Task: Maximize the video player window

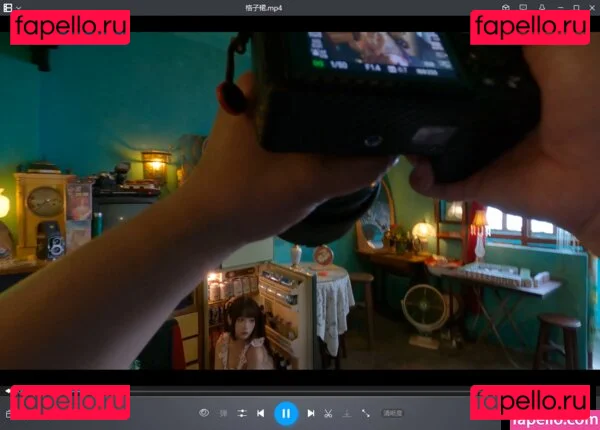Action: point(574,8)
